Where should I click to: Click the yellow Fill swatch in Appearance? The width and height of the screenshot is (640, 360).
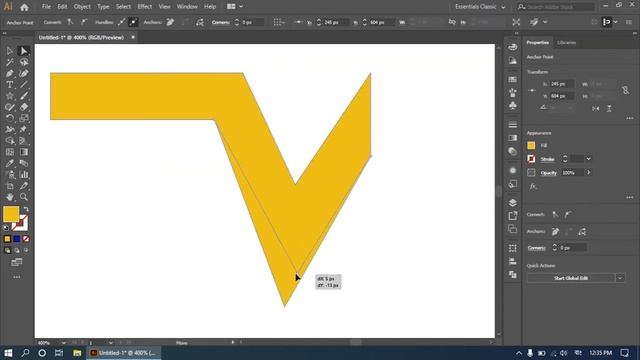531,145
